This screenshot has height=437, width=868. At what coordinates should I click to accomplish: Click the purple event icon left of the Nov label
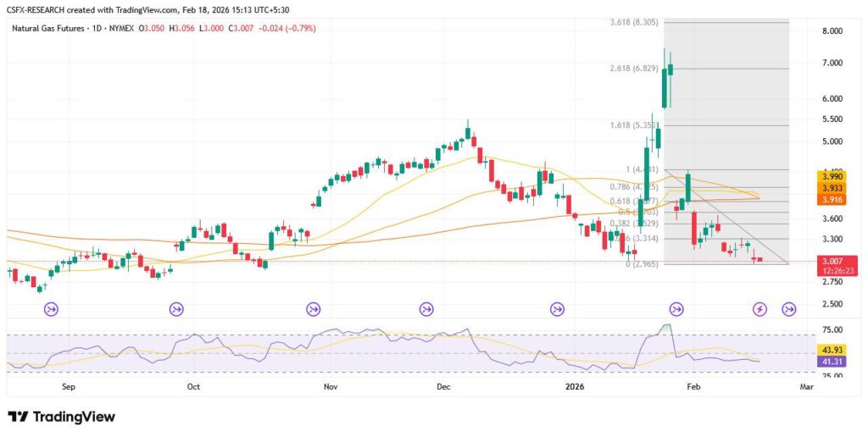313,309
